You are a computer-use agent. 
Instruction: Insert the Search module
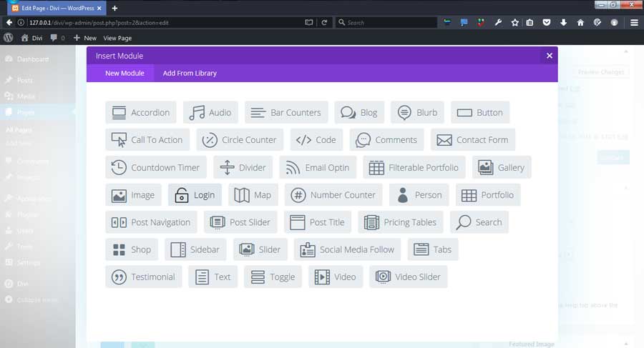479,222
